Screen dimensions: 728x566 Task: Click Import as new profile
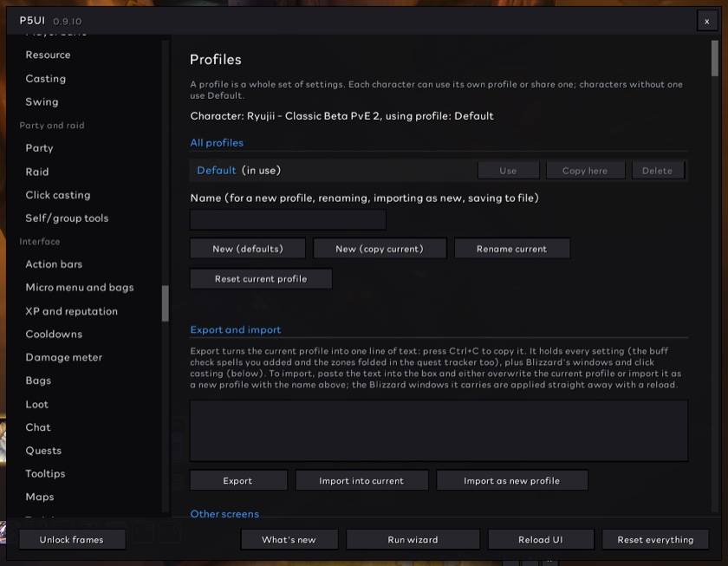(511, 480)
